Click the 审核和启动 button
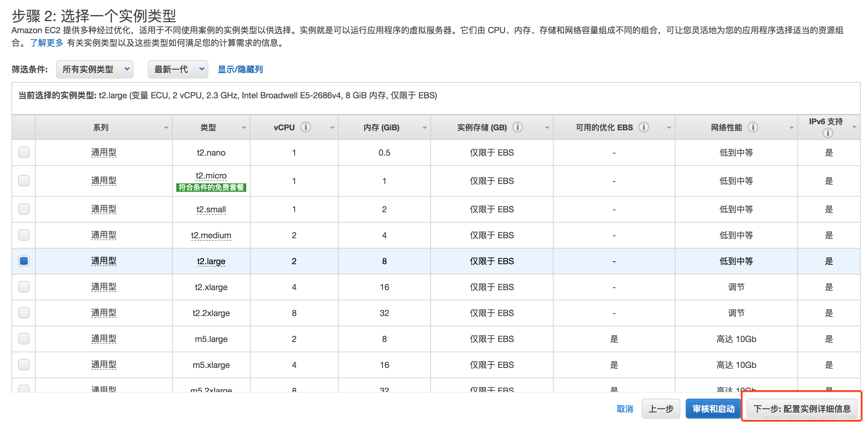The width and height of the screenshot is (868, 424). pos(713,409)
